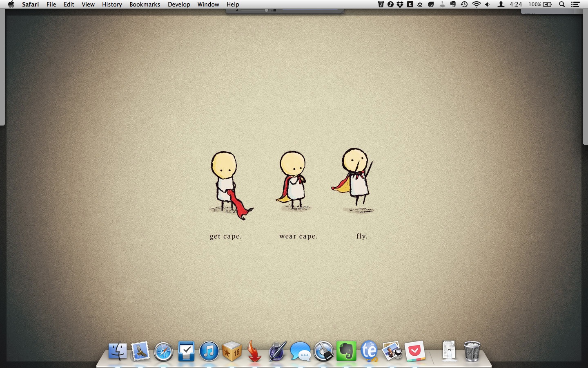Open the View menu
The height and width of the screenshot is (368, 588).
pyautogui.click(x=88, y=4)
